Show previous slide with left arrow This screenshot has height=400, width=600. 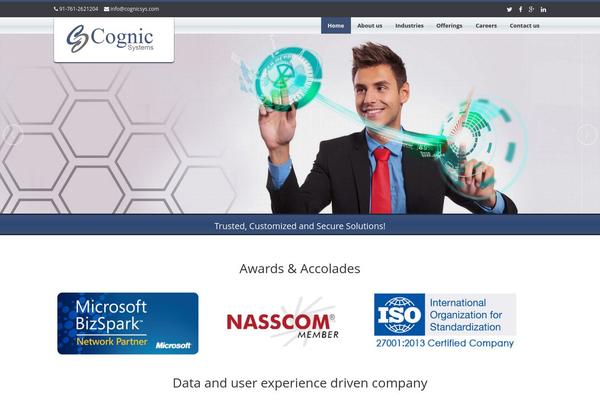click(13, 134)
